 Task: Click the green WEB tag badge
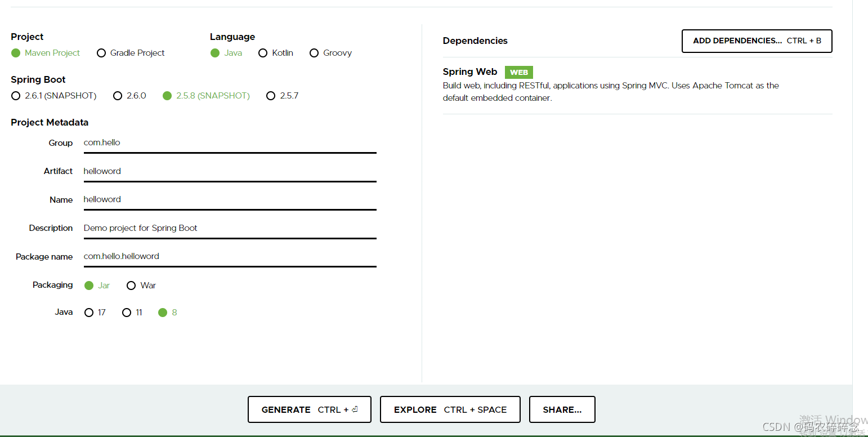(518, 72)
